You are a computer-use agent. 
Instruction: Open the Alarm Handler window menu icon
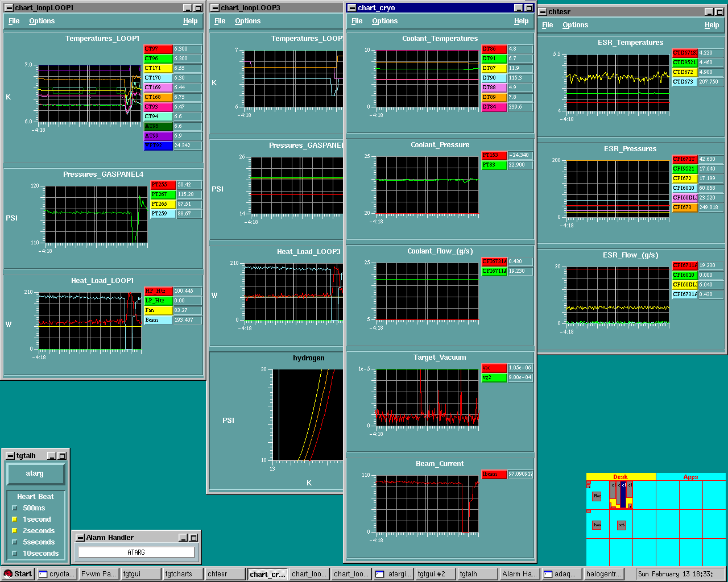pyautogui.click(x=80, y=538)
